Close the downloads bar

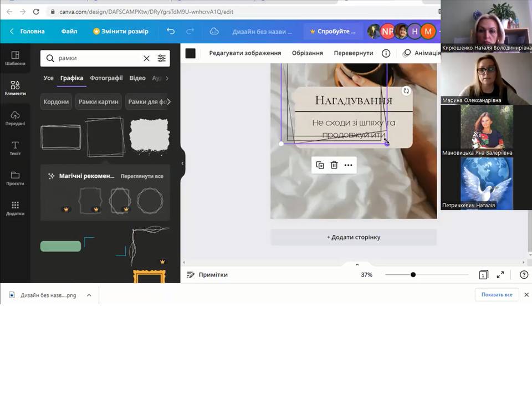(x=526, y=294)
